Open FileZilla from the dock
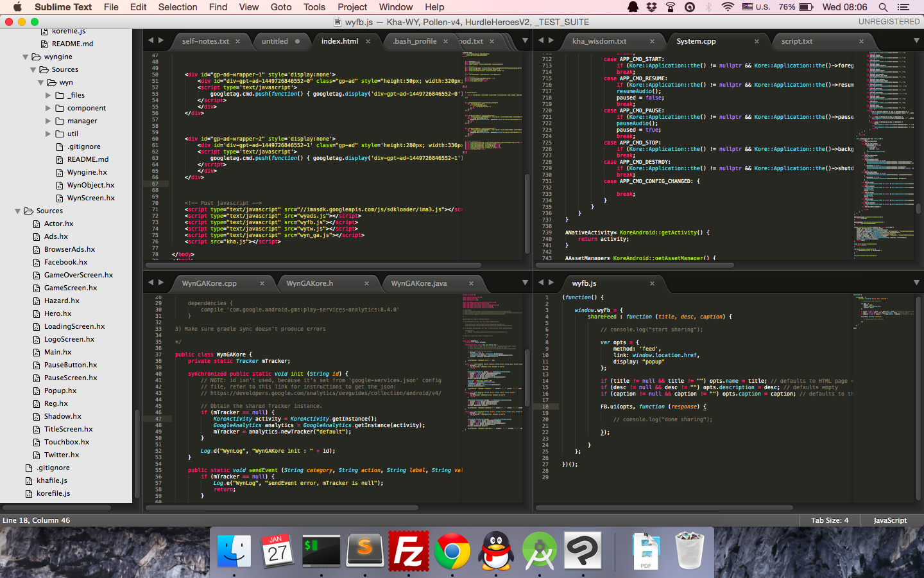 click(409, 550)
